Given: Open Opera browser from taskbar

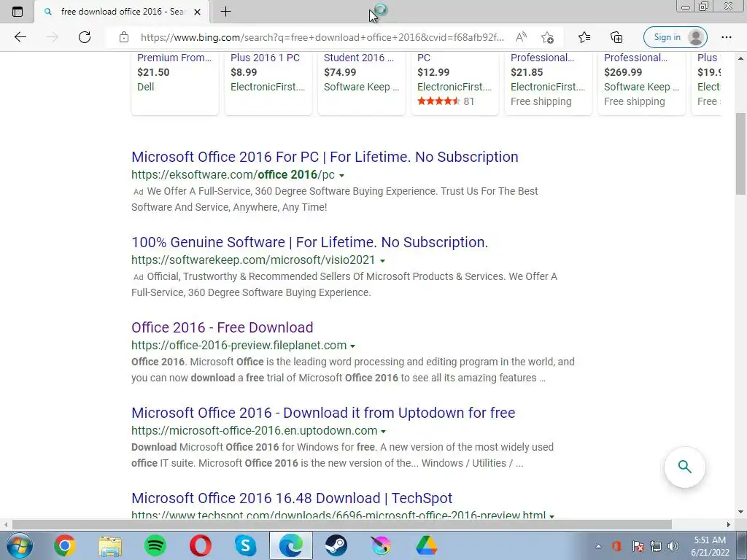Looking at the screenshot, I should point(200,545).
